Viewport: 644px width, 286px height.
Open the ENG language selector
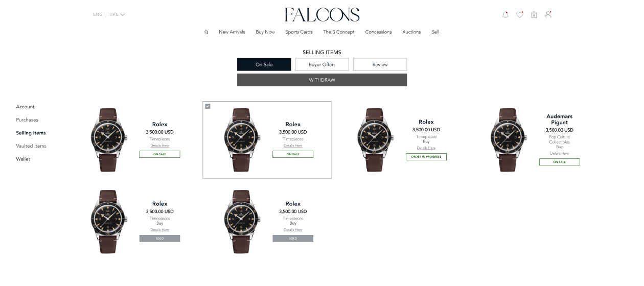tap(98, 14)
